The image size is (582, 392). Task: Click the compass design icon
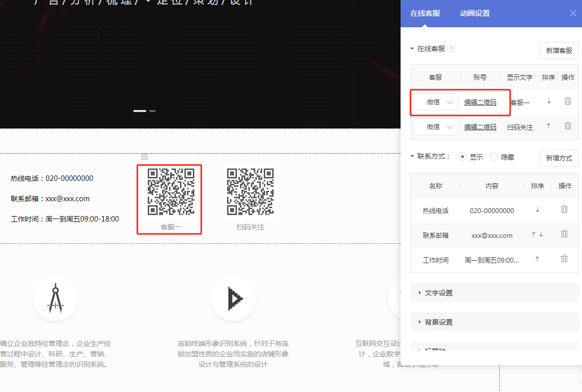[x=56, y=298]
